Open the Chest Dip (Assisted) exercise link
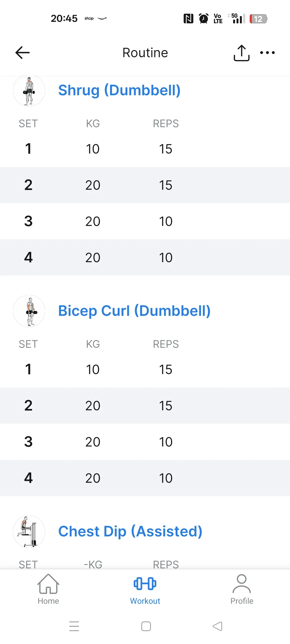 tap(130, 531)
